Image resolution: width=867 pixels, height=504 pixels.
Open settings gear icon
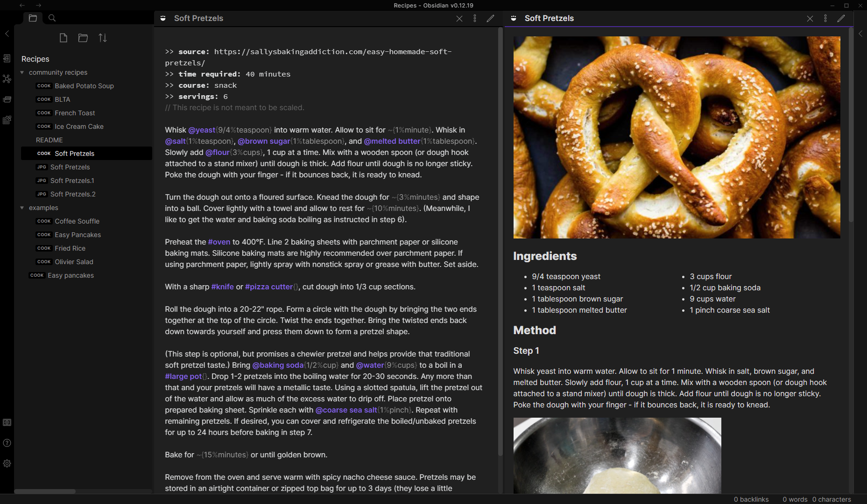tap(7, 463)
